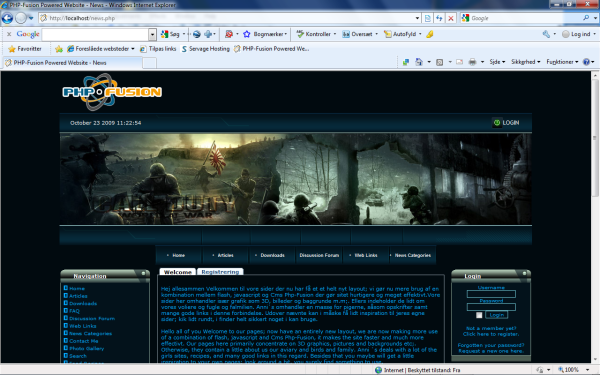The height and width of the screenshot is (375, 600).
Task: Click the Login button in panel
Action: click(496, 315)
